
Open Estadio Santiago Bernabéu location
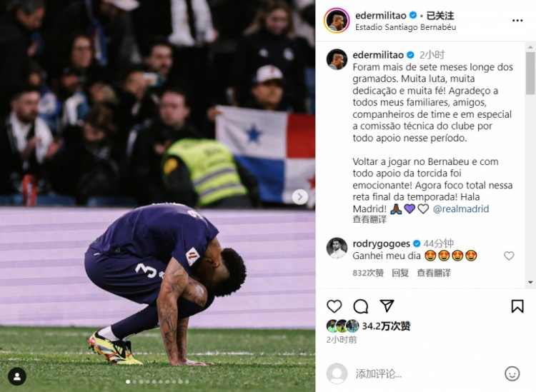pyautogui.click(x=405, y=27)
